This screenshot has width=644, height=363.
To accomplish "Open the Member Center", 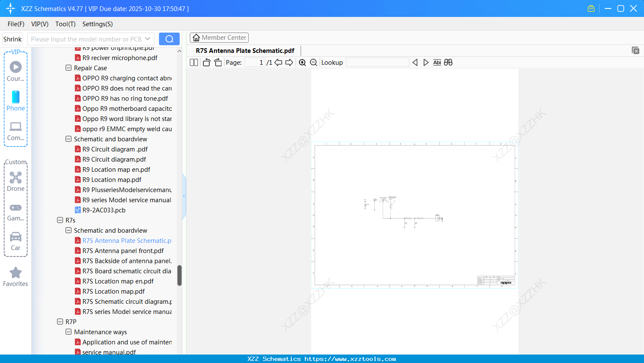I will [219, 38].
